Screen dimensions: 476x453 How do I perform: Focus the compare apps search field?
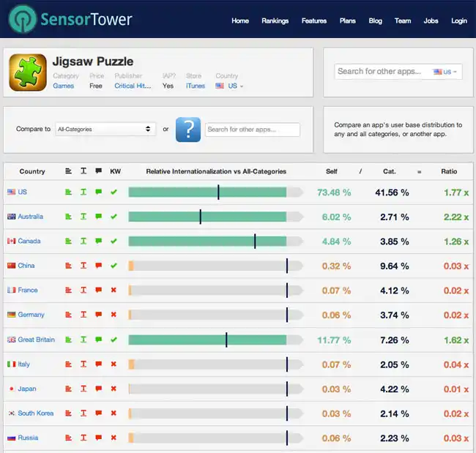(x=253, y=130)
